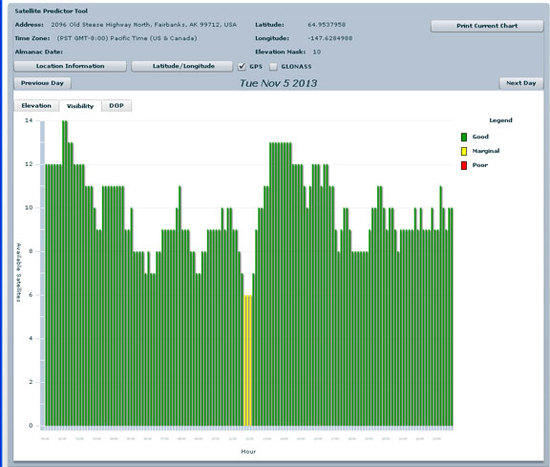Click the Elevation Mask value 10
The height and width of the screenshot is (467, 550).
pos(317,52)
